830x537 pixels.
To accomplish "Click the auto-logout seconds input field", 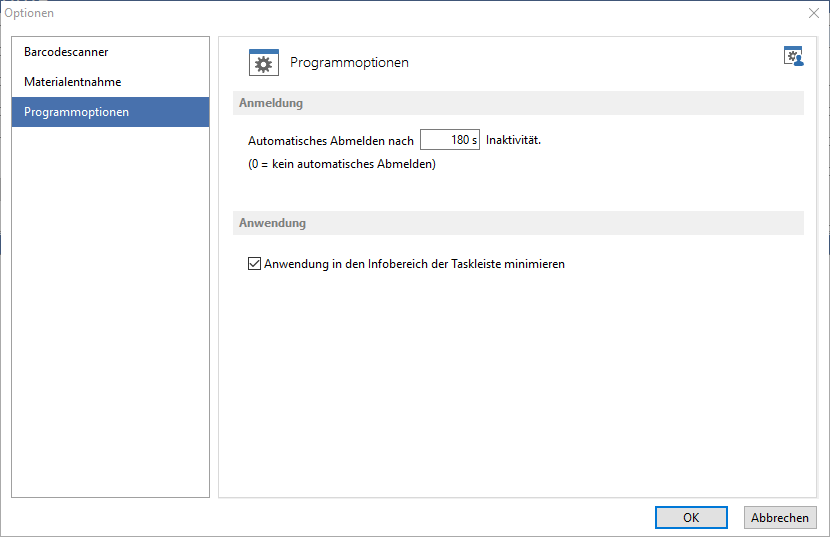I will coord(450,140).
